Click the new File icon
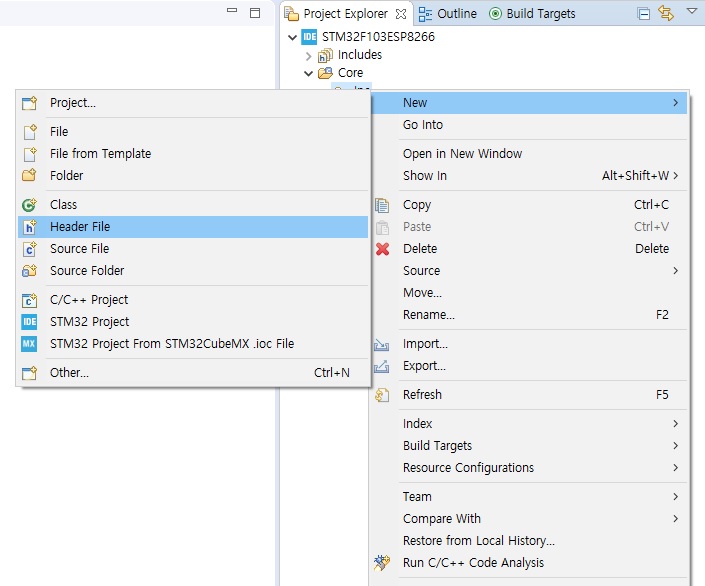This screenshot has width=705, height=586. (x=30, y=132)
